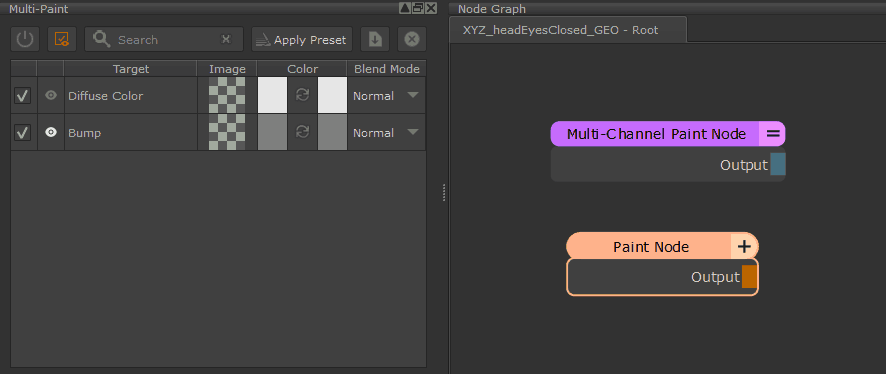Viewport: 886px width, 374px height.
Task: Close the Multi-Paint panel
Action: click(x=431, y=8)
